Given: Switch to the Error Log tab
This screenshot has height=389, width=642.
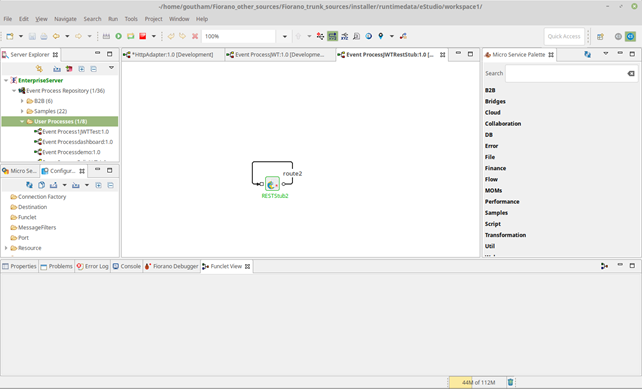Looking at the screenshot, I should pyautogui.click(x=93, y=266).
